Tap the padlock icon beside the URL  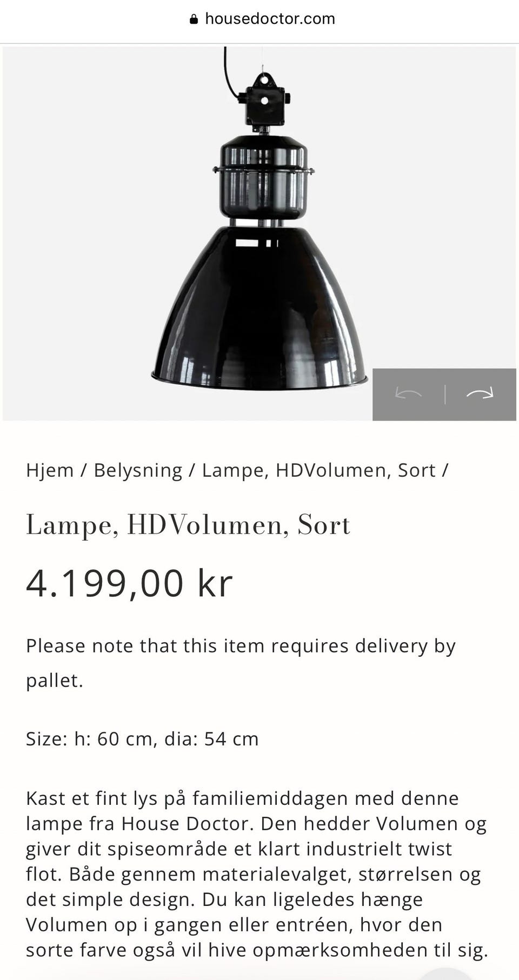(x=194, y=19)
